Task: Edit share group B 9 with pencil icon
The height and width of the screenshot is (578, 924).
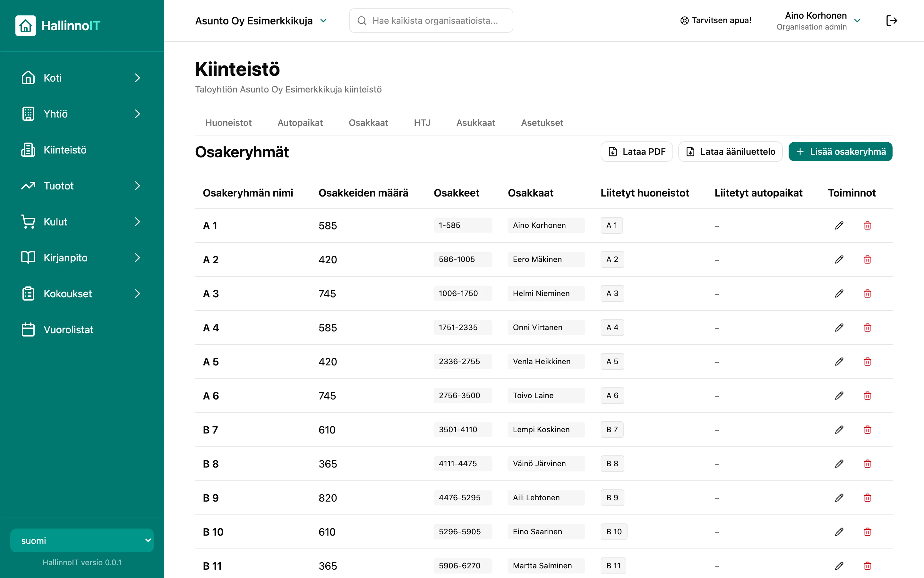Action: (839, 498)
